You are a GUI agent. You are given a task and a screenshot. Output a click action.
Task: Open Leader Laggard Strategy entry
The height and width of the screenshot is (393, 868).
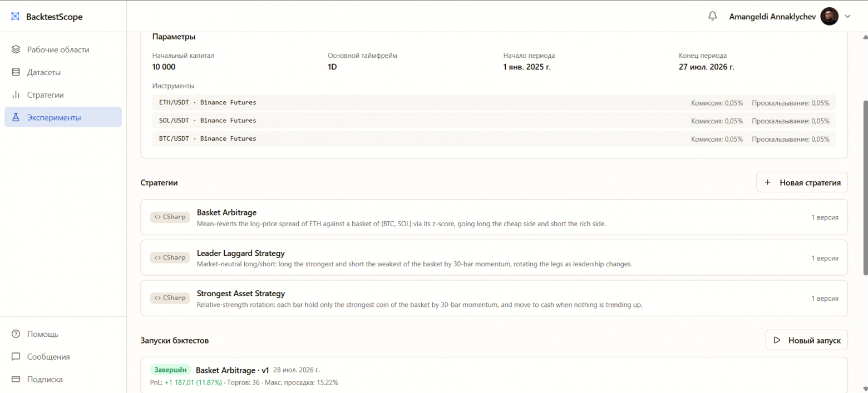tap(494, 258)
